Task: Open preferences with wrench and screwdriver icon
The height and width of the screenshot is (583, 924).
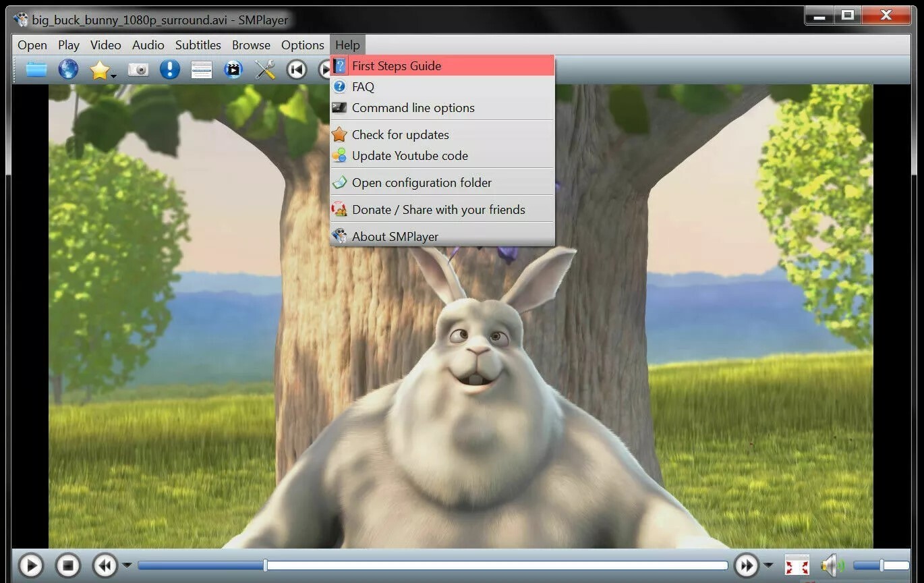Action: (265, 70)
